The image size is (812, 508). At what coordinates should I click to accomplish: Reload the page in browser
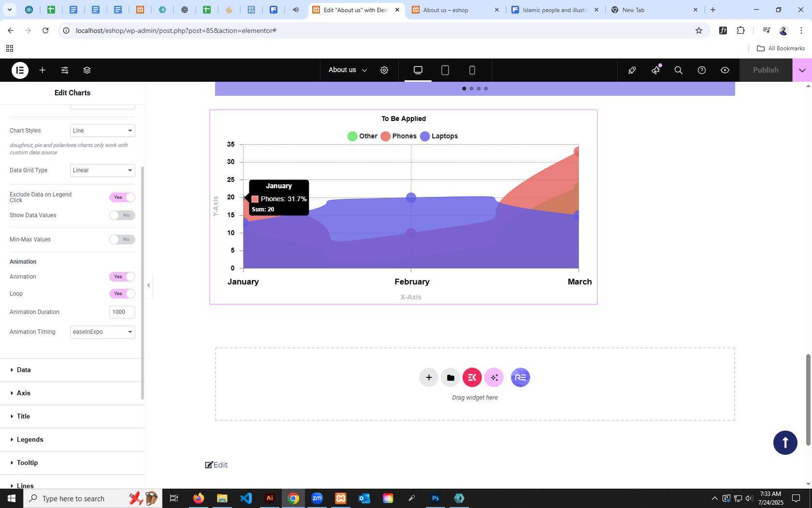45,30
